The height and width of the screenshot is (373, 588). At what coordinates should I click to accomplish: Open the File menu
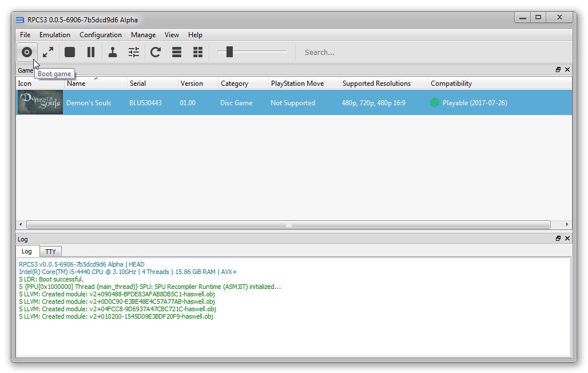(x=25, y=35)
